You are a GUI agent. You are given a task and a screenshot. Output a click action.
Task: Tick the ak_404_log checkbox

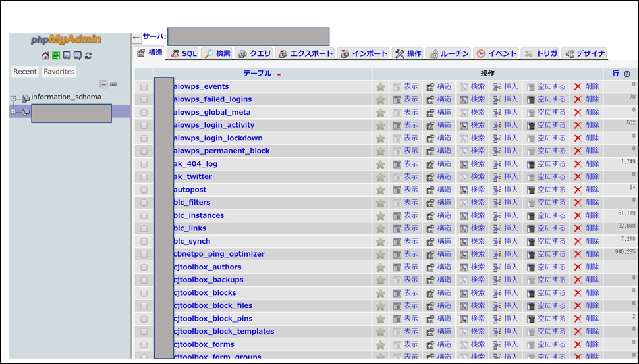[144, 164]
